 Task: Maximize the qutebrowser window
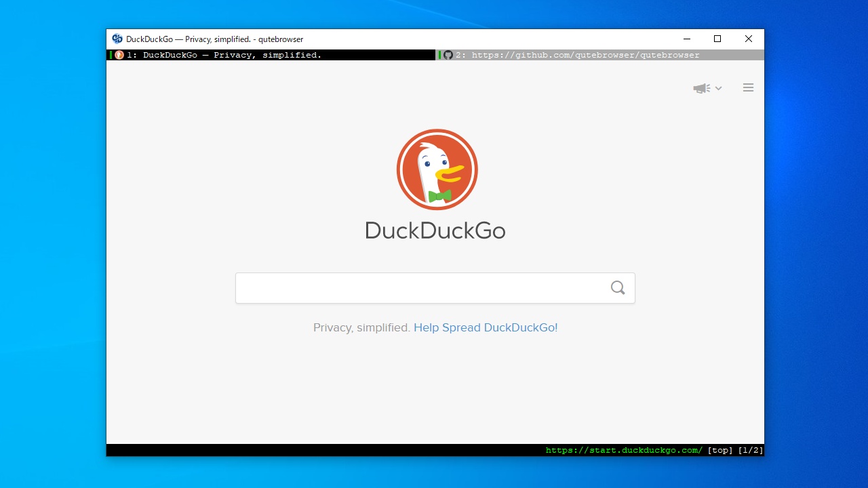tap(717, 39)
